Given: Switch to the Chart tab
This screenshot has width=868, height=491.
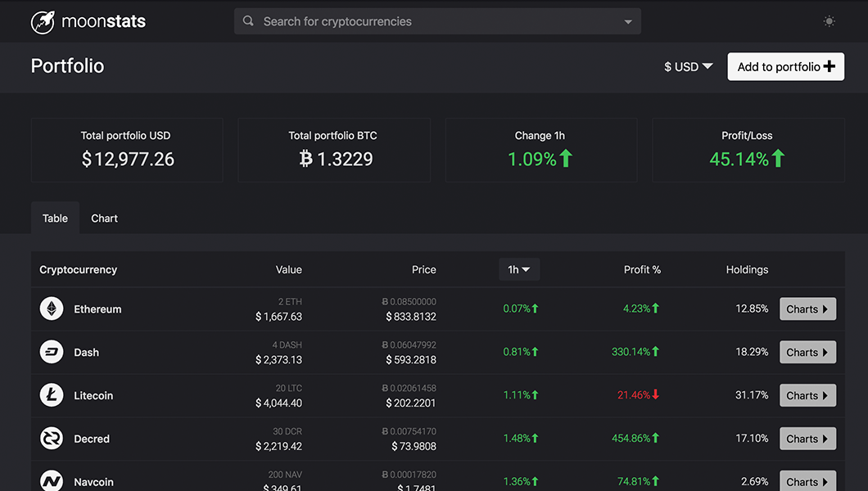Looking at the screenshot, I should (x=104, y=218).
